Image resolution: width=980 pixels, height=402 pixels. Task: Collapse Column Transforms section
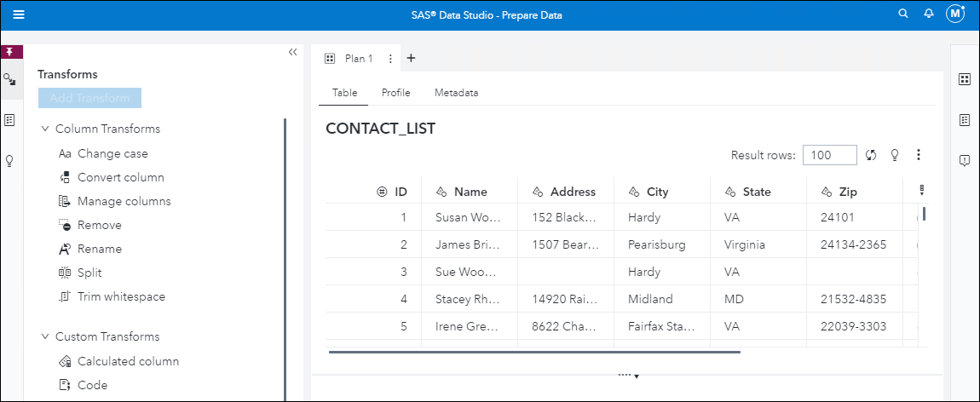(x=45, y=129)
